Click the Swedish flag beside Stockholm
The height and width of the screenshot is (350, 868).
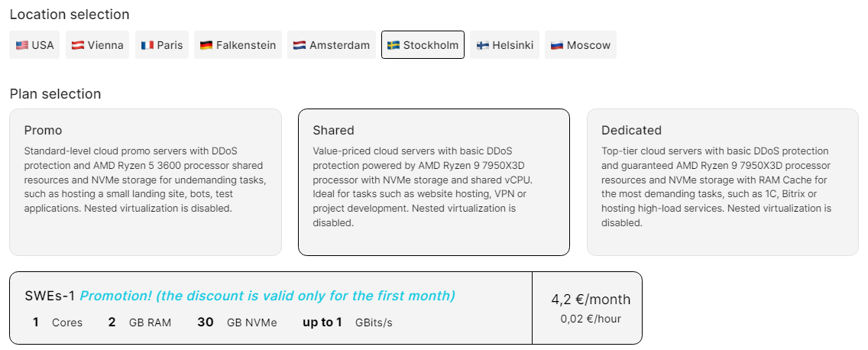[x=394, y=45]
